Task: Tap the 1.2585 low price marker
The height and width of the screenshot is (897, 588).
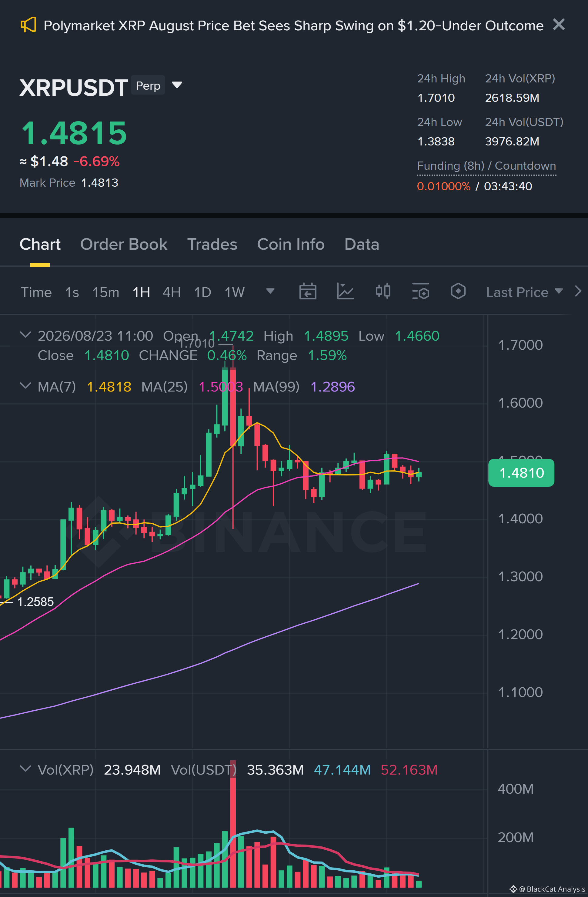Action: click(x=35, y=602)
